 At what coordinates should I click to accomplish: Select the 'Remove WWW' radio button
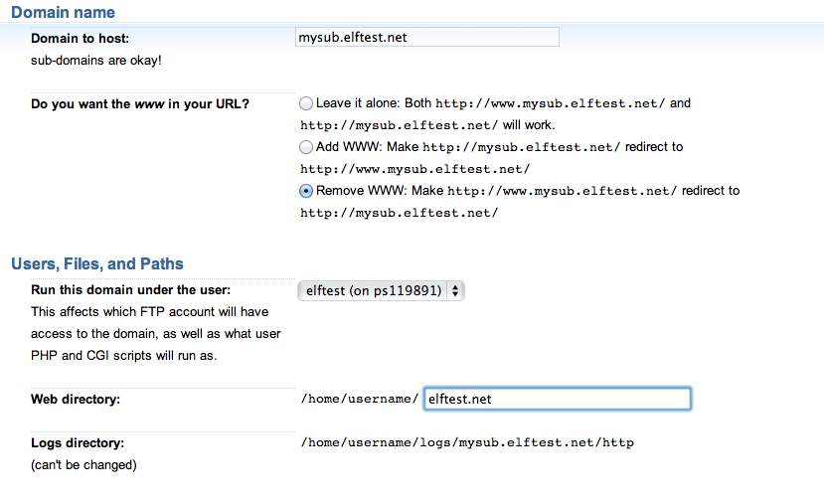click(x=306, y=191)
